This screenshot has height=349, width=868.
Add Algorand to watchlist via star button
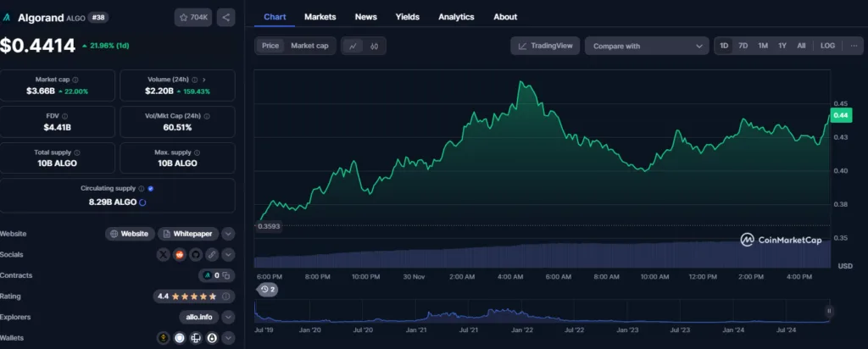[192, 17]
